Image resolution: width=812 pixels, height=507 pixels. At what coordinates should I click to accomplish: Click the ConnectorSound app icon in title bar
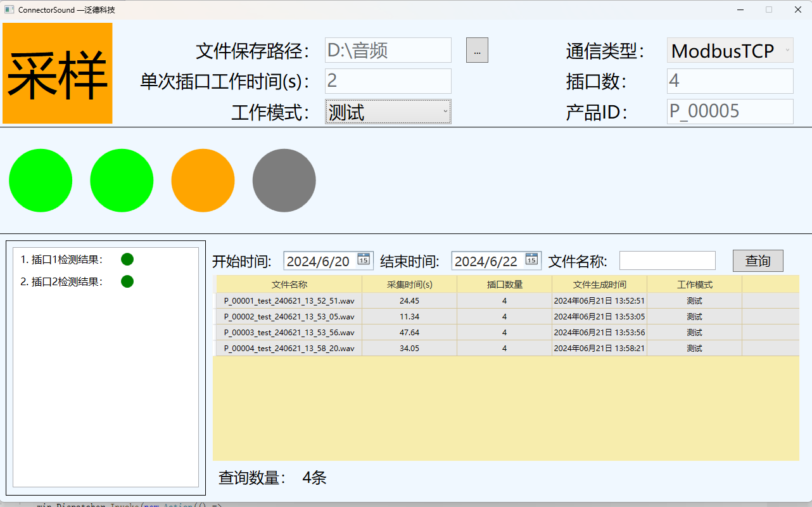click(9, 10)
